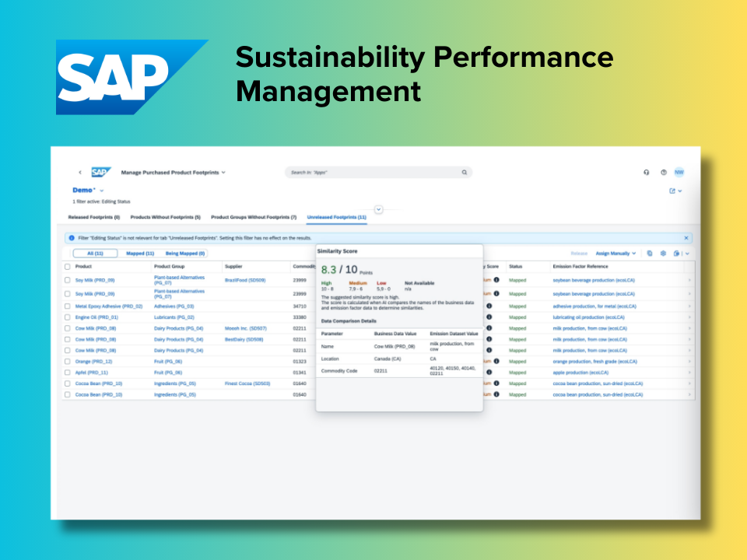Open apple production (ecoLCA) reference link
This screenshot has height=560, width=747.
(580, 373)
